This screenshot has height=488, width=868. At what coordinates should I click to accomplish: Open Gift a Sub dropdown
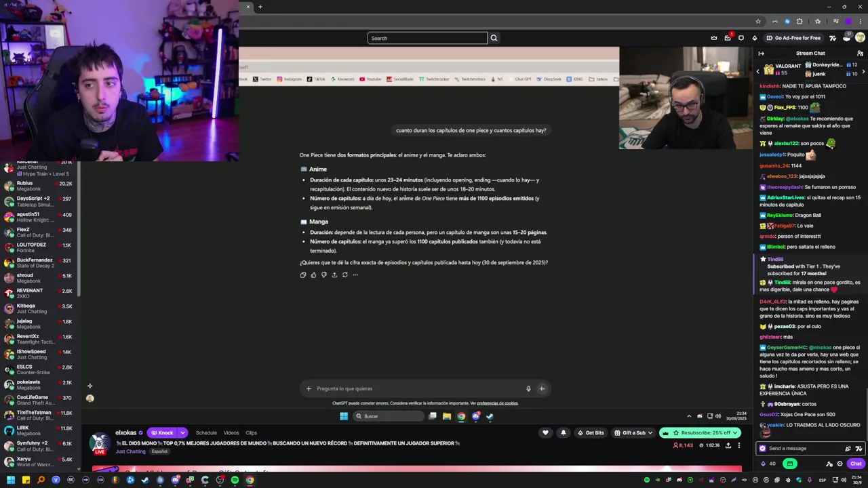pos(633,432)
